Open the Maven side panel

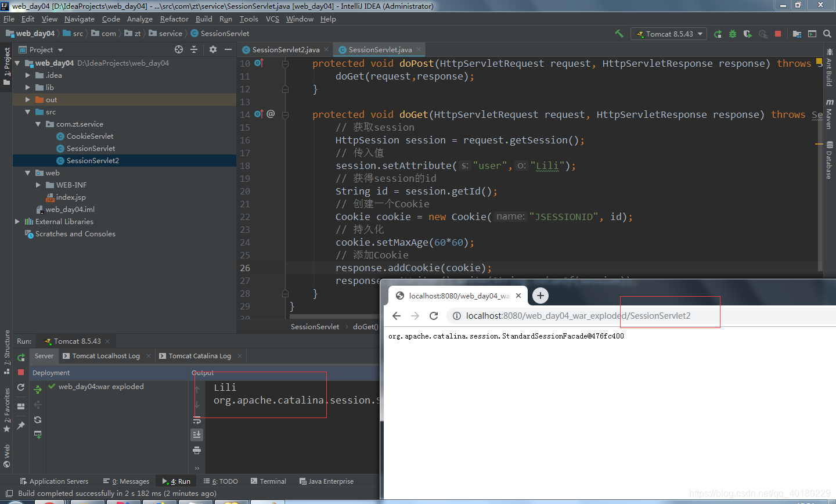(x=829, y=114)
